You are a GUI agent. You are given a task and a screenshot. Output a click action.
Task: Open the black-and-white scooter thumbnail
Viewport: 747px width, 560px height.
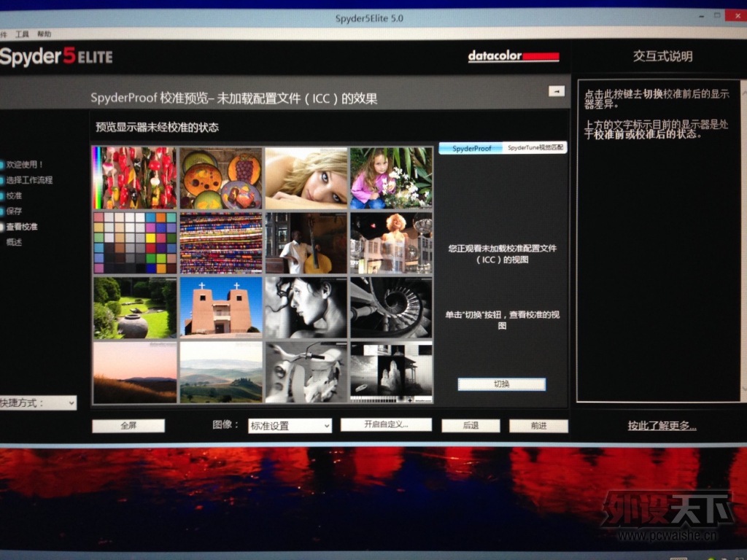click(x=306, y=373)
